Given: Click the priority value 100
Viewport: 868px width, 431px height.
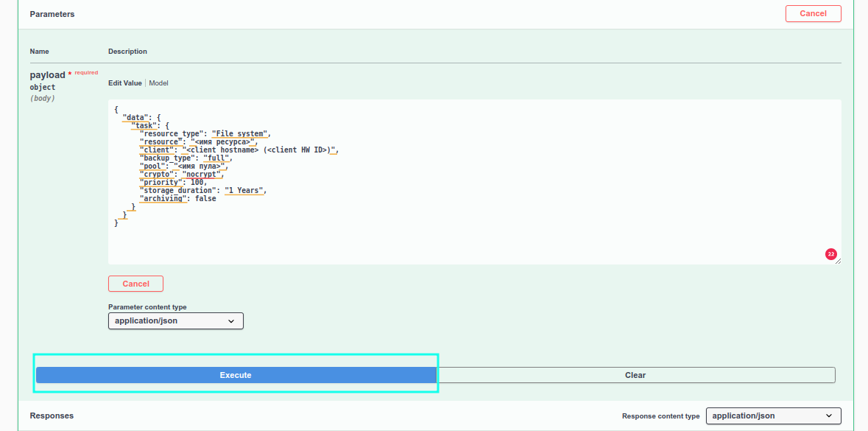Looking at the screenshot, I should (x=197, y=182).
